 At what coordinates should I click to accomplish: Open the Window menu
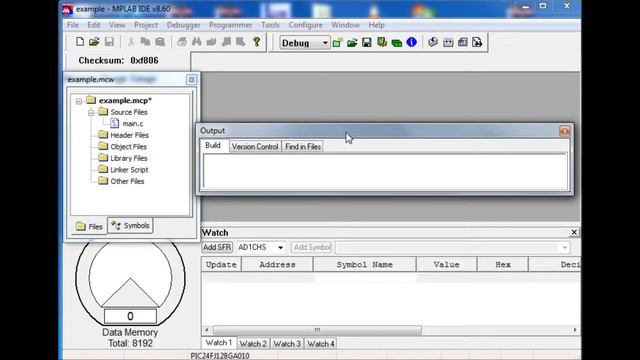point(345,25)
